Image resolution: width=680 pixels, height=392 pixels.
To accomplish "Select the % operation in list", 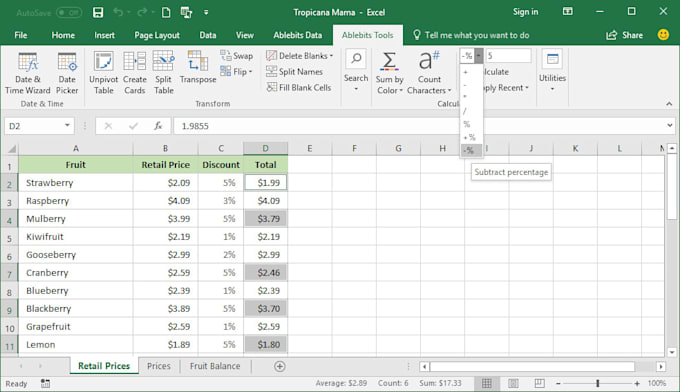I will point(471,124).
